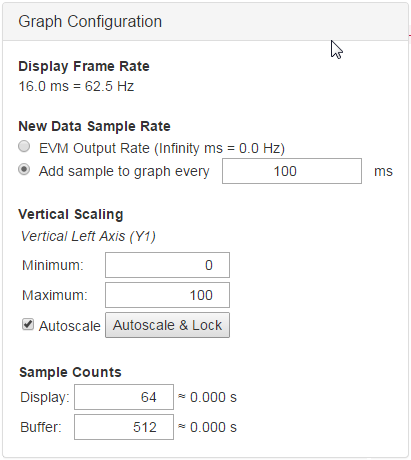411x460 pixels.
Task: Click the Add sample to graph every label
Action: point(124,171)
